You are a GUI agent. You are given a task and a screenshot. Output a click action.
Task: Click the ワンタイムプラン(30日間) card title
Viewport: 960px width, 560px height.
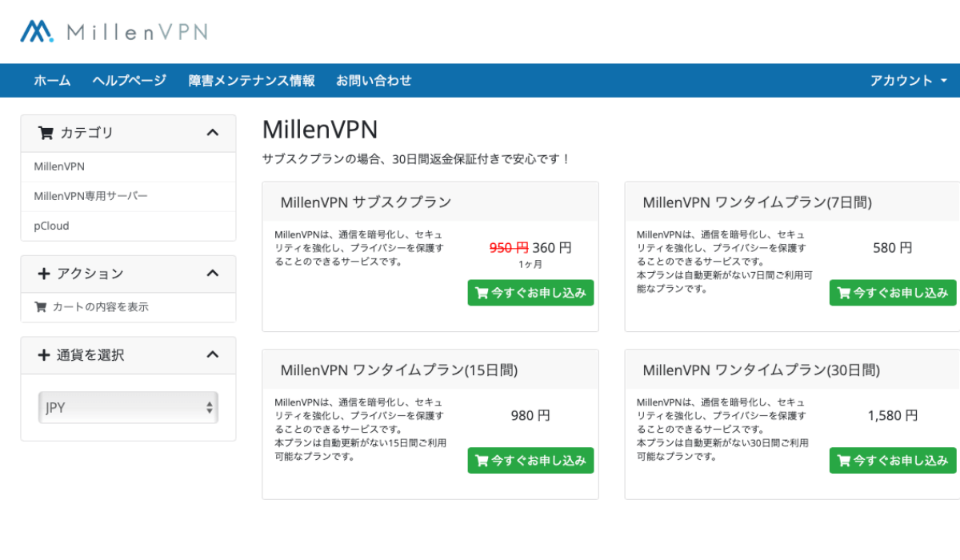(x=761, y=370)
